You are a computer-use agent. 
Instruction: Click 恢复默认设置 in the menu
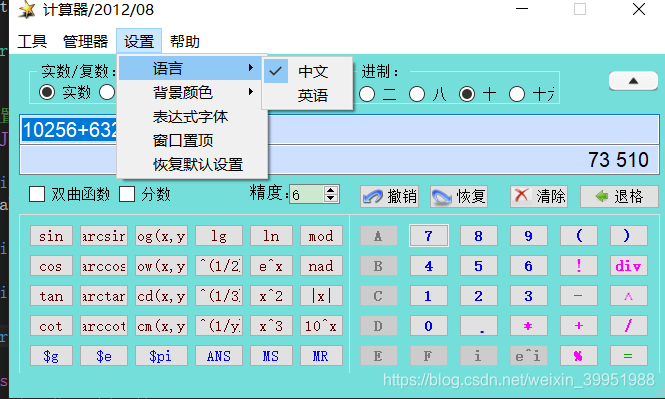[x=190, y=165]
